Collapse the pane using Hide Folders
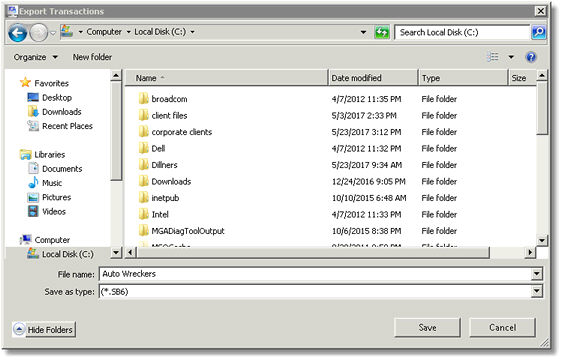This screenshot has width=562, height=360. (44, 329)
